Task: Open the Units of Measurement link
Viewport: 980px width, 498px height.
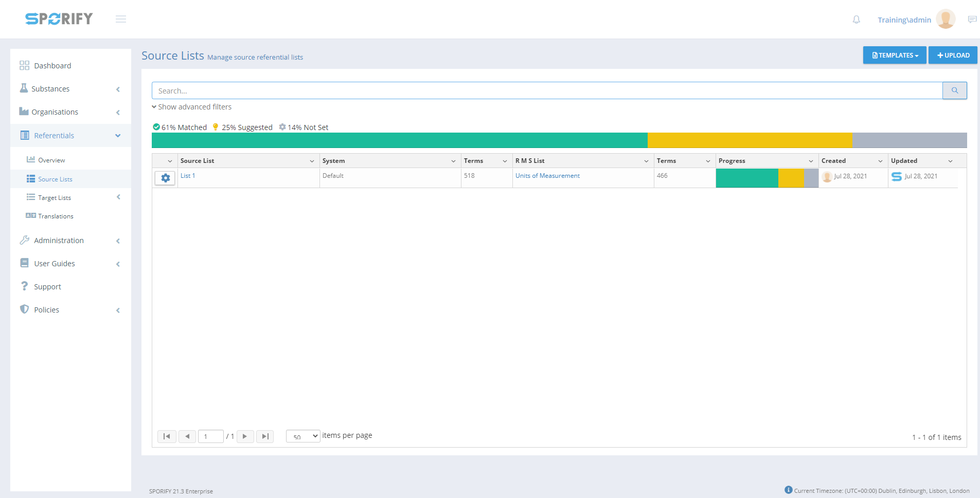Action: tap(547, 176)
